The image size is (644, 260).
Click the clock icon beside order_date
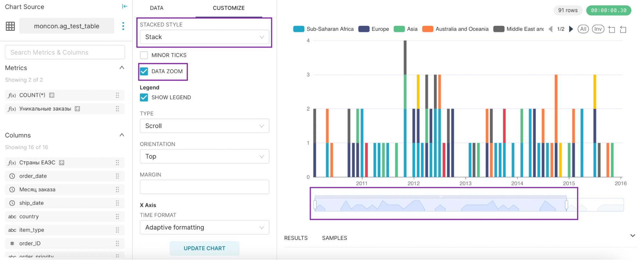coord(12,176)
